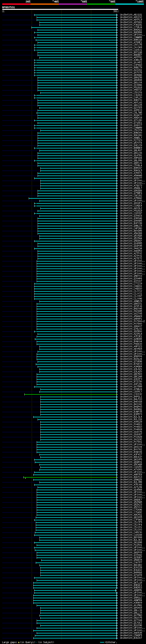
Task: Click the white query sequence bar
Action: [60, 10]
